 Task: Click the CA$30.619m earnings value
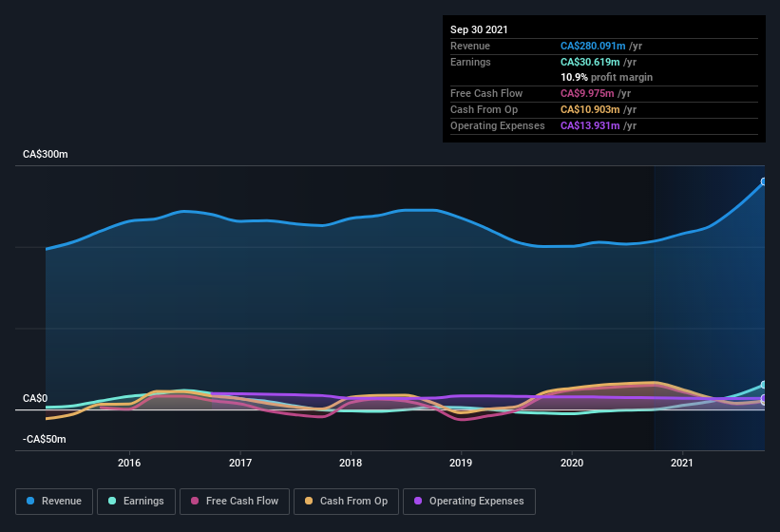590,62
